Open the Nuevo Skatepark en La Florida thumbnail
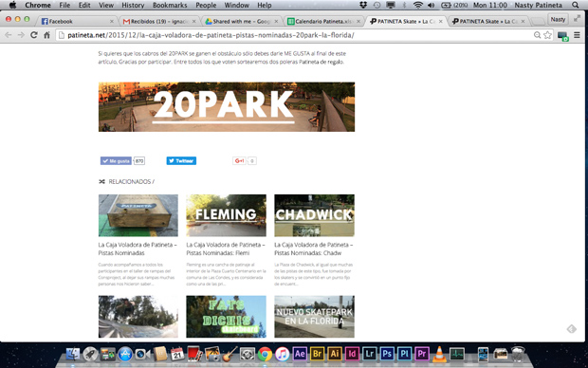The width and height of the screenshot is (588, 368). 314,317
